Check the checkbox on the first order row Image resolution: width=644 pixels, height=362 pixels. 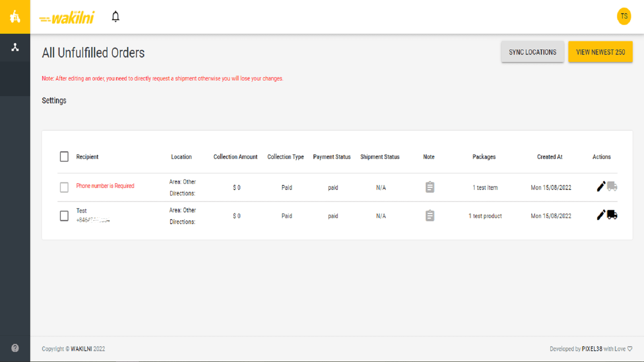click(64, 187)
